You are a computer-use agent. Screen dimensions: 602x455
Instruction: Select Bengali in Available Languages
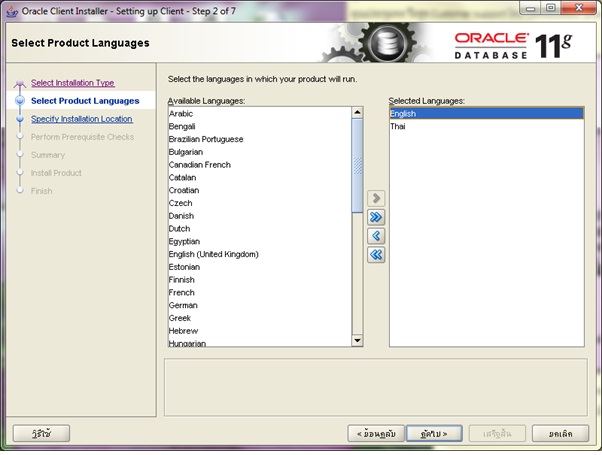[260, 126]
